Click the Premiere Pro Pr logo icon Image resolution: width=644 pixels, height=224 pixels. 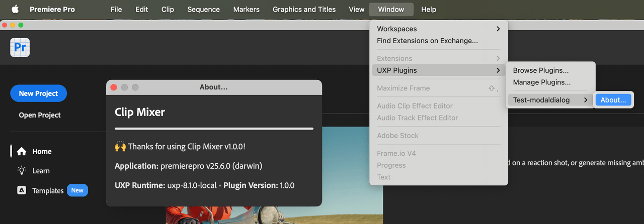pos(20,48)
